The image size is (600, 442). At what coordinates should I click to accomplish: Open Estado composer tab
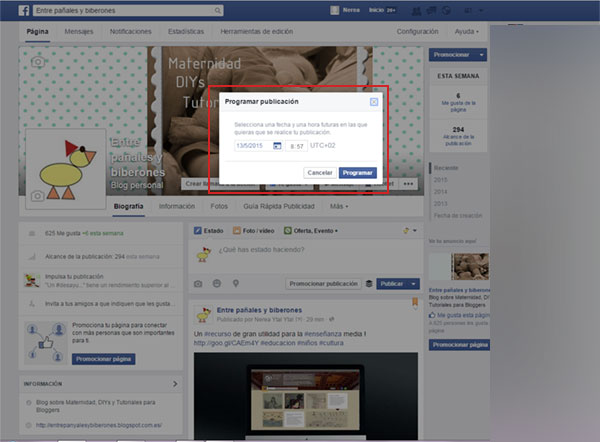pyautogui.click(x=209, y=231)
